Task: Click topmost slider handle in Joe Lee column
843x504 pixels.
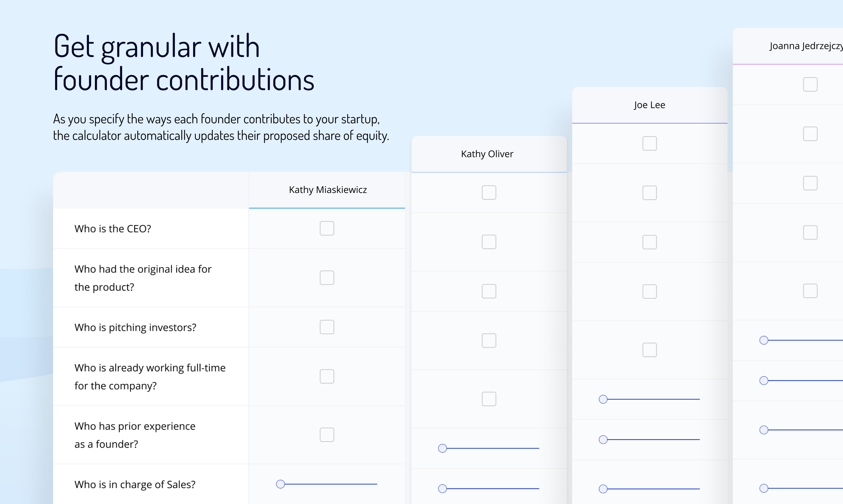Action: click(603, 399)
